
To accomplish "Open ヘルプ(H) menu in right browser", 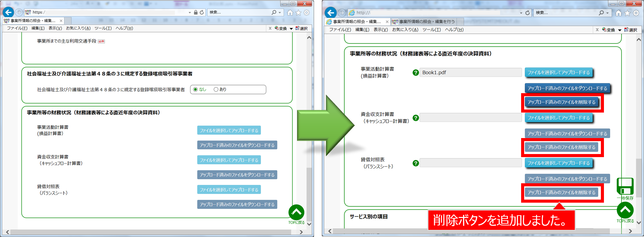I will tap(454, 30).
